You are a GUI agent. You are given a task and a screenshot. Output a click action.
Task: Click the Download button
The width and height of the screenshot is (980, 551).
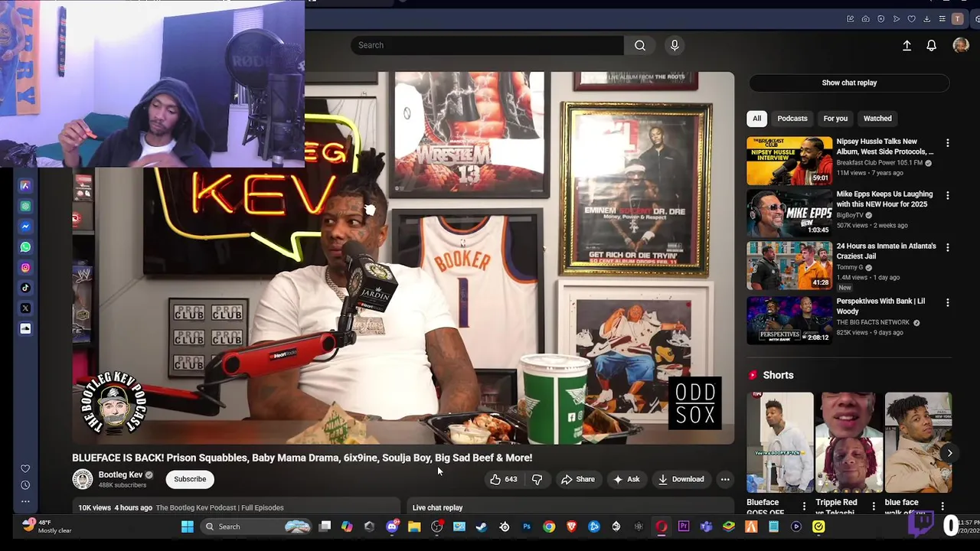(681, 479)
